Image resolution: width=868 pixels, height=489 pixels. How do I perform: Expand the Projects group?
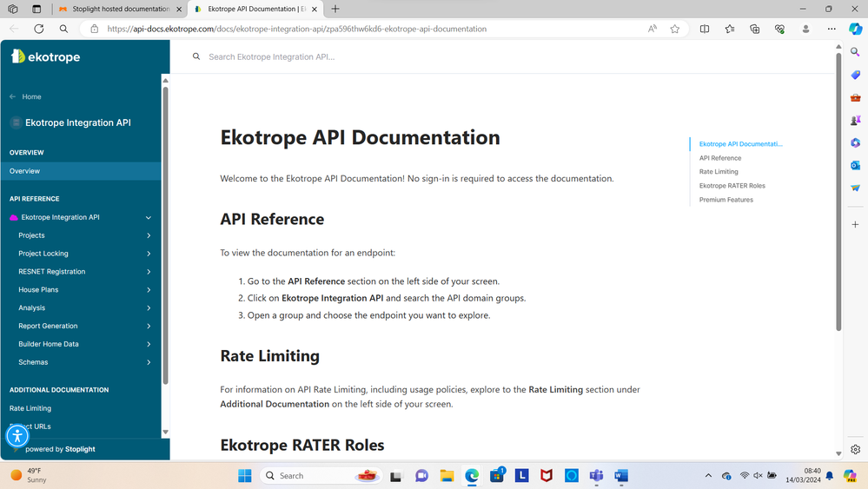coord(149,235)
